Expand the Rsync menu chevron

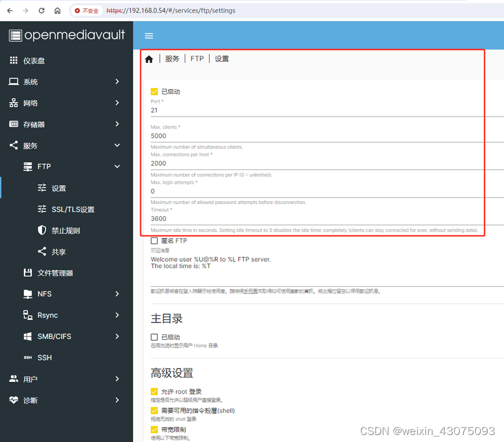117,315
